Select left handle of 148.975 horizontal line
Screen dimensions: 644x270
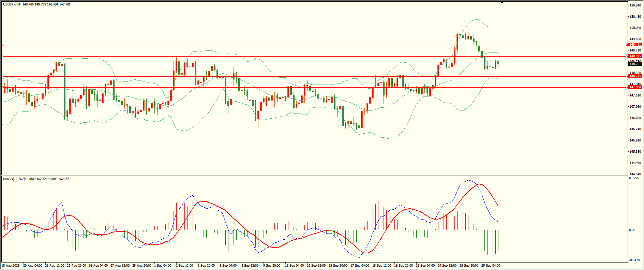pos(2,56)
